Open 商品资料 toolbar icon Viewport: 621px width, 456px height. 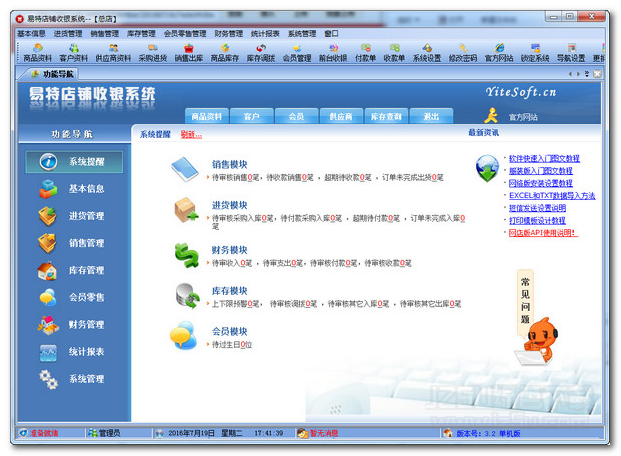tap(37, 53)
